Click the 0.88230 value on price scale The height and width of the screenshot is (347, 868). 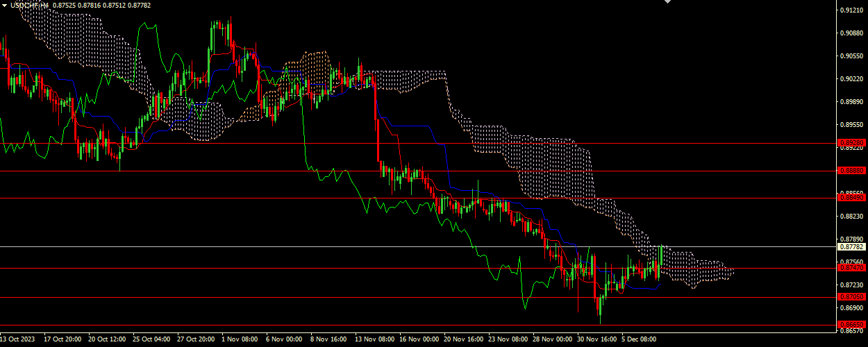point(851,217)
